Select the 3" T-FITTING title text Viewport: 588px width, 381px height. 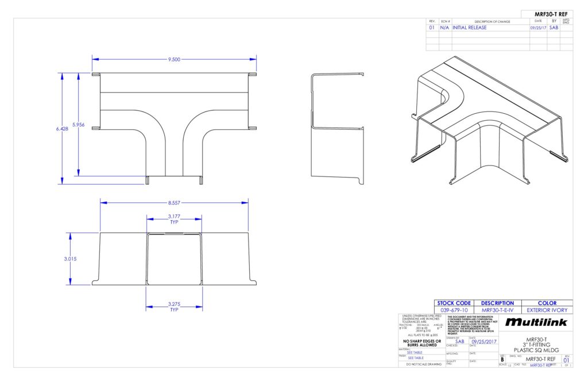point(538,345)
